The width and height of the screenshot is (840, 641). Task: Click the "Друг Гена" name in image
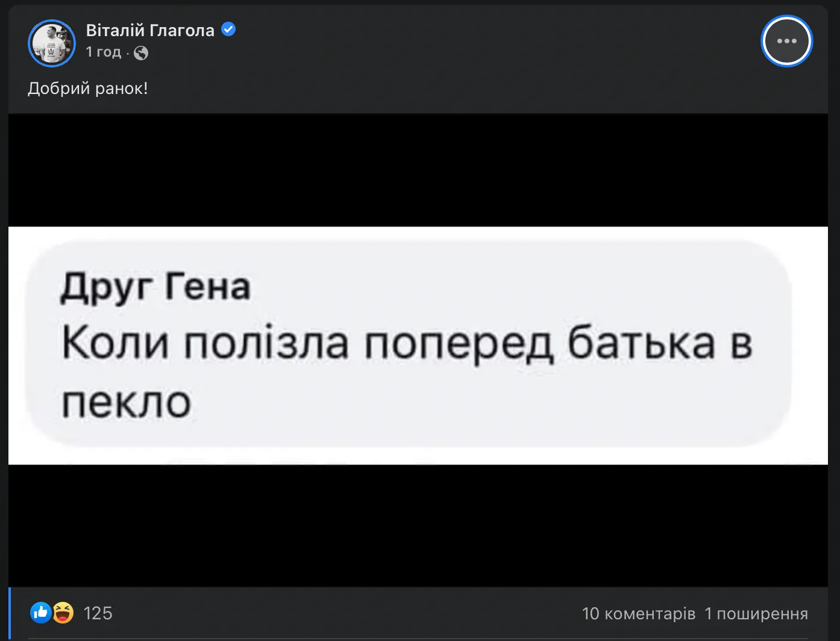tap(155, 287)
